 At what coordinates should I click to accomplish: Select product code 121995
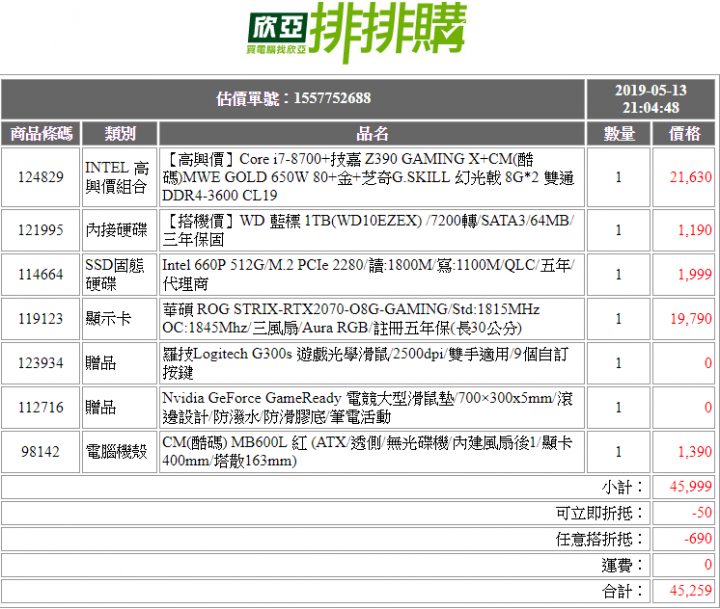tap(40, 230)
